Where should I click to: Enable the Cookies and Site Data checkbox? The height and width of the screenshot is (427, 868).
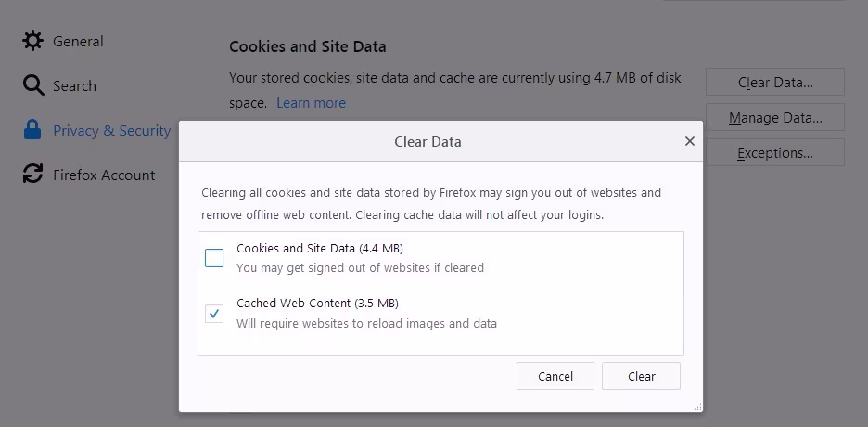pos(214,258)
